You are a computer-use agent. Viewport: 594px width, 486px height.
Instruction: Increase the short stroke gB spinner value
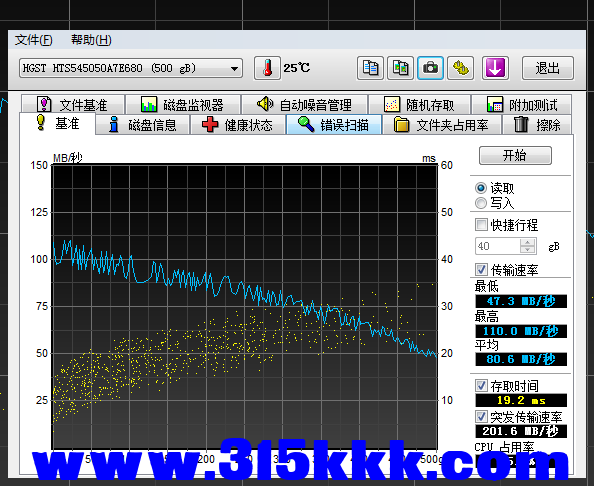click(x=527, y=242)
